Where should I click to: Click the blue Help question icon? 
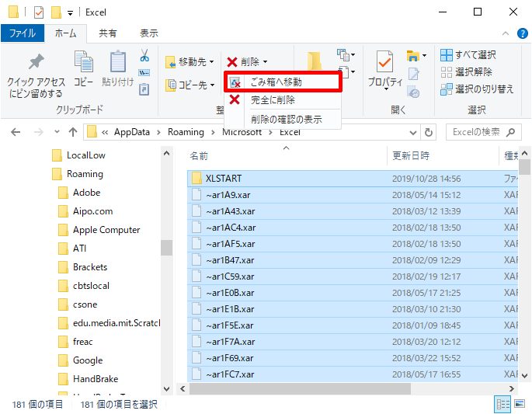pyautogui.click(x=522, y=33)
